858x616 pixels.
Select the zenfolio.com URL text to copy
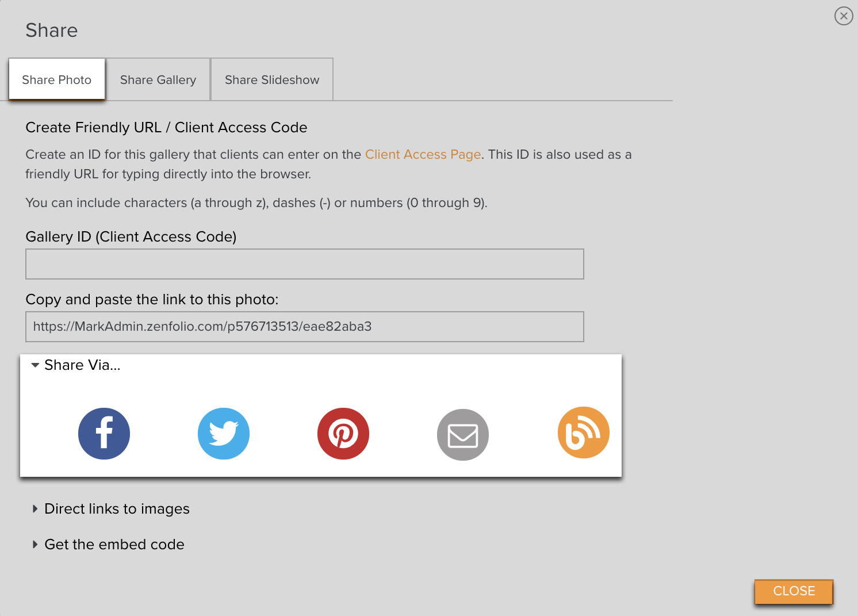coord(202,326)
